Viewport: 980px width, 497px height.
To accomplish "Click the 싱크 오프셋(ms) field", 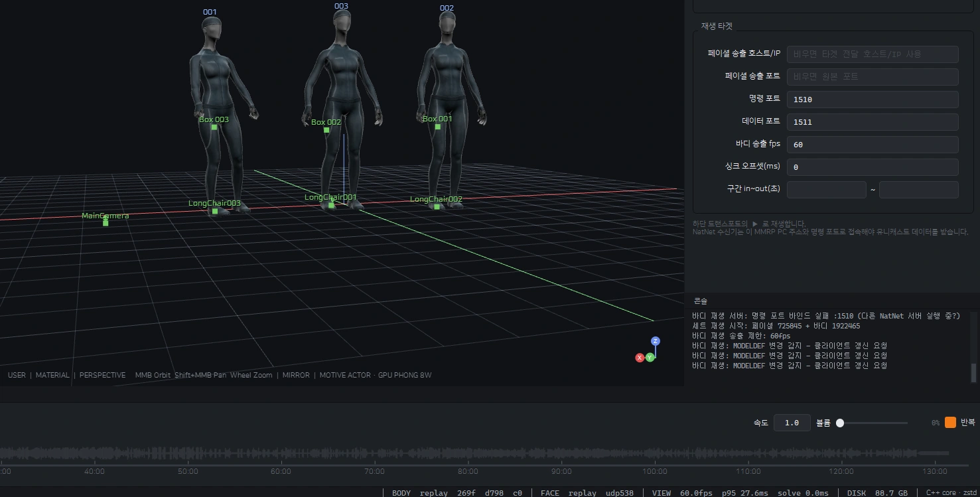I will click(873, 167).
